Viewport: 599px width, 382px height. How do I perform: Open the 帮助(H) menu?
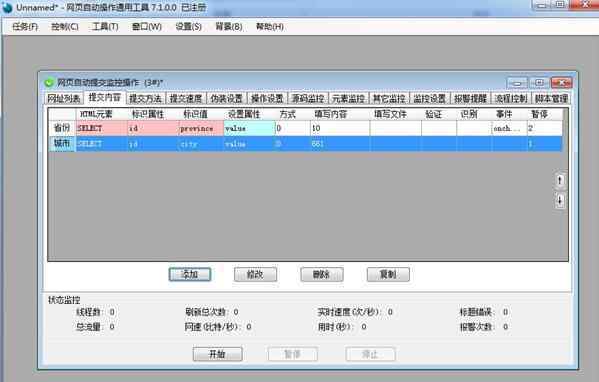pos(270,27)
